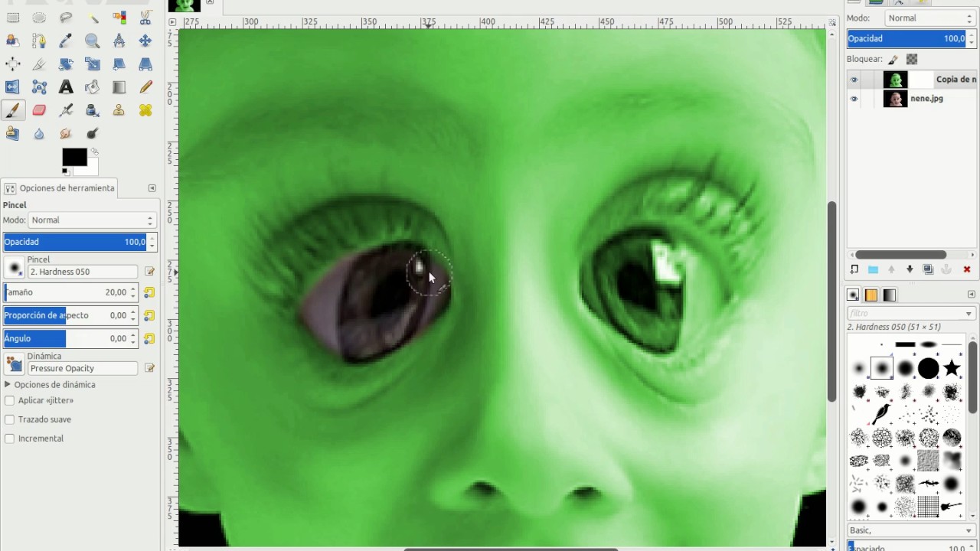Switch to the Gradients tab
Viewport: 980px width, 551px height.
click(x=890, y=295)
